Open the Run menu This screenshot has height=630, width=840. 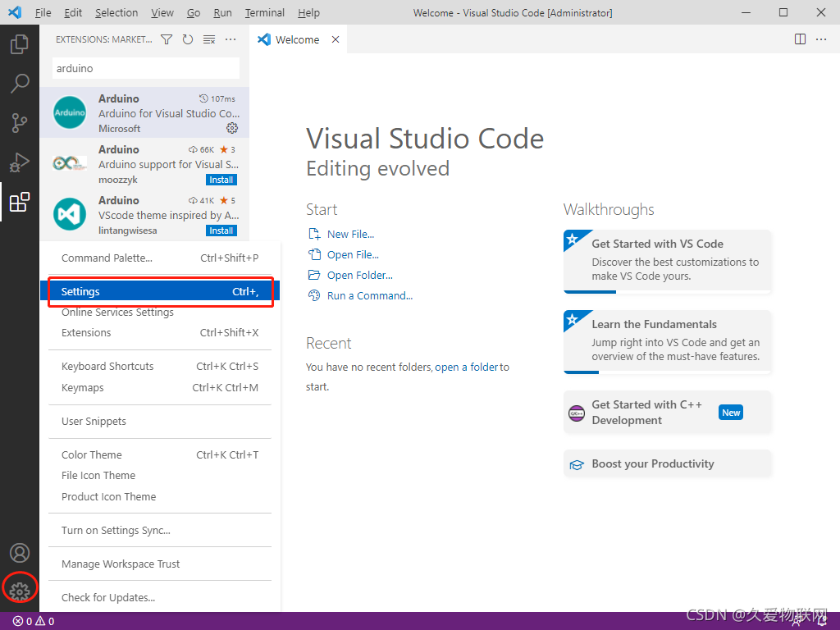[x=222, y=13]
